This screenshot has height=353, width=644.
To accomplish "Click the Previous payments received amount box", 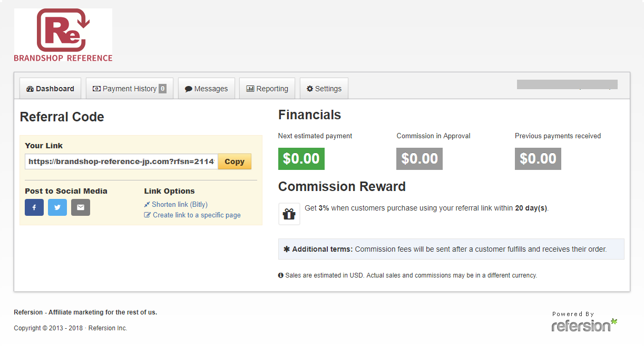I will [538, 159].
